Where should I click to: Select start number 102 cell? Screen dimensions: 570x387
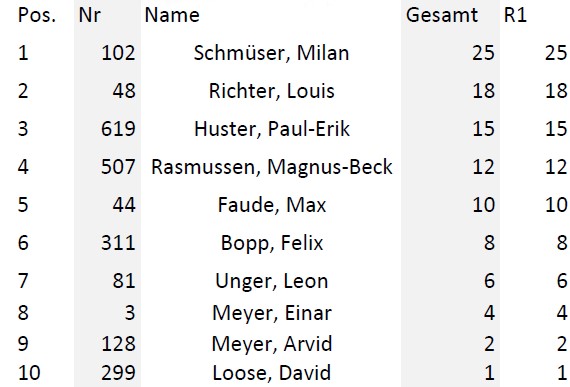coord(118,53)
